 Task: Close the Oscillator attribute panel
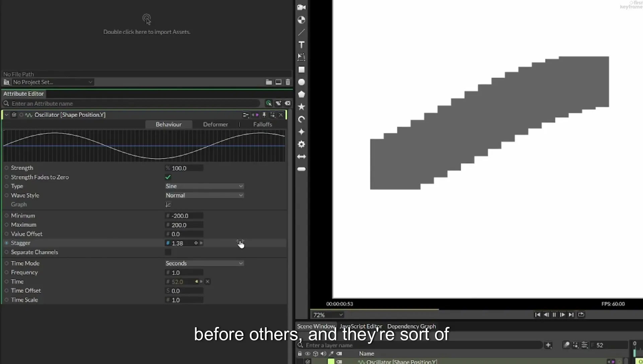point(281,115)
